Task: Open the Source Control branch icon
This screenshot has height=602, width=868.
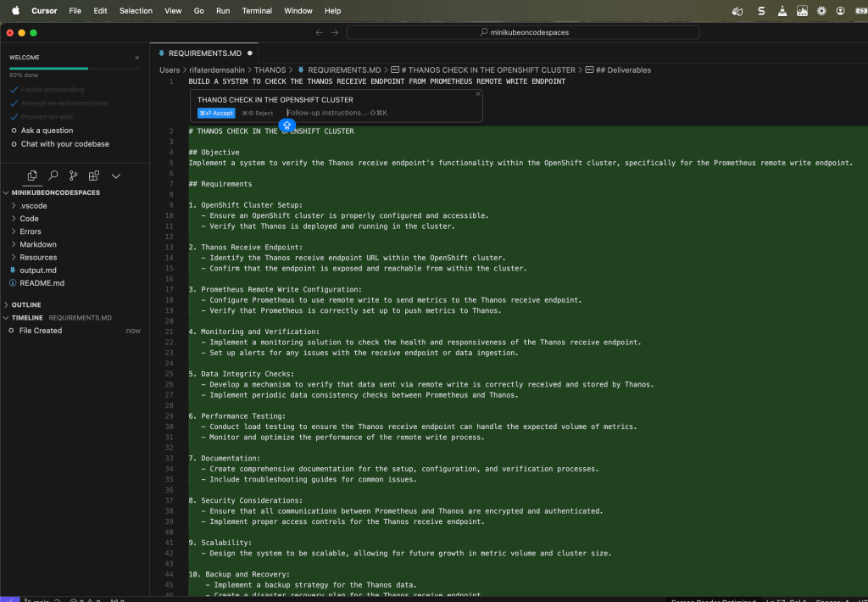Action: pos(73,176)
